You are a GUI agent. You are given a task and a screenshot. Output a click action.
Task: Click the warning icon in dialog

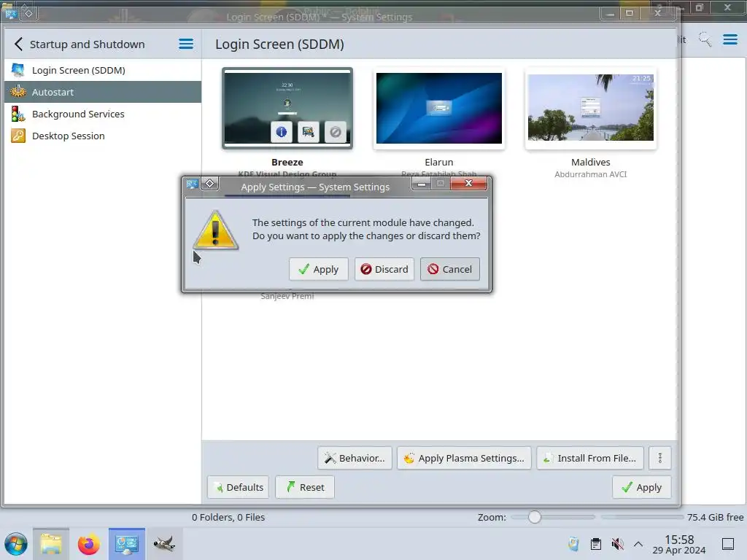point(216,230)
